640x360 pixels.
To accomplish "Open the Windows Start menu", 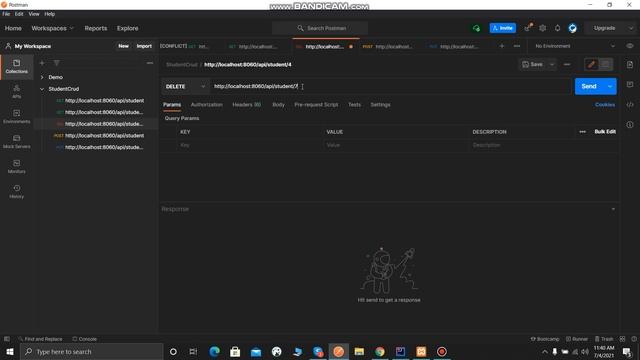I will point(10,351).
